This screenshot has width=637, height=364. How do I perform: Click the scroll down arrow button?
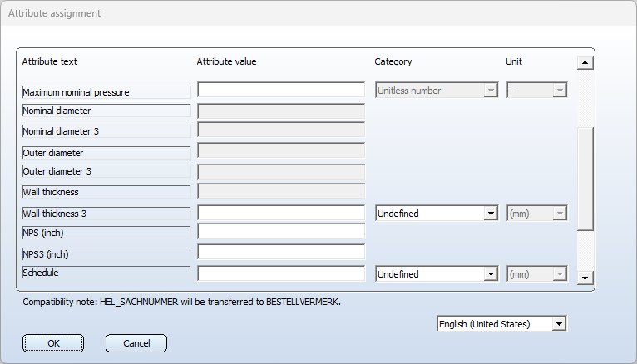[585, 278]
